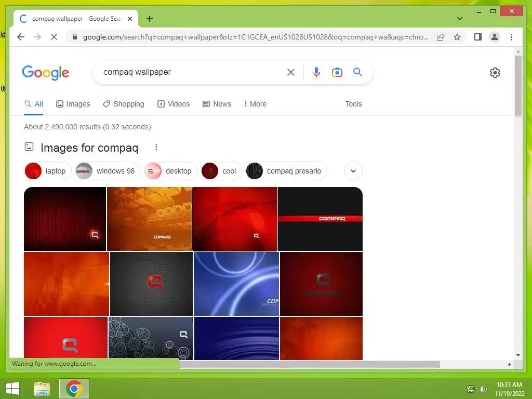Click the site lock icon
This screenshot has width=532, height=399.
pyautogui.click(x=75, y=37)
